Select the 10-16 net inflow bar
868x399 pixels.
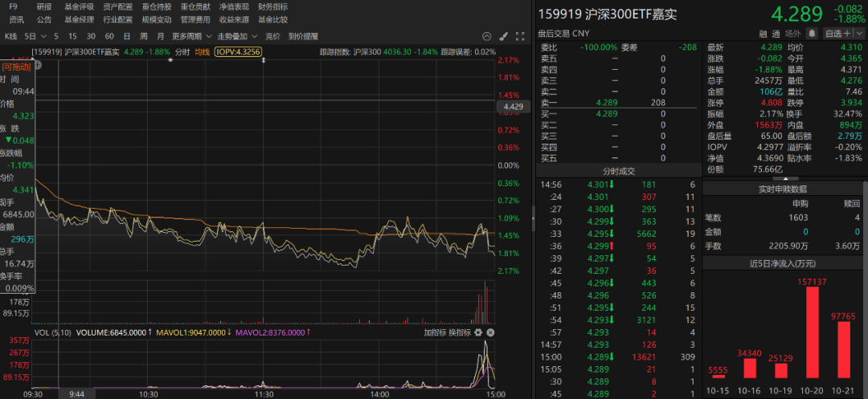click(x=749, y=368)
